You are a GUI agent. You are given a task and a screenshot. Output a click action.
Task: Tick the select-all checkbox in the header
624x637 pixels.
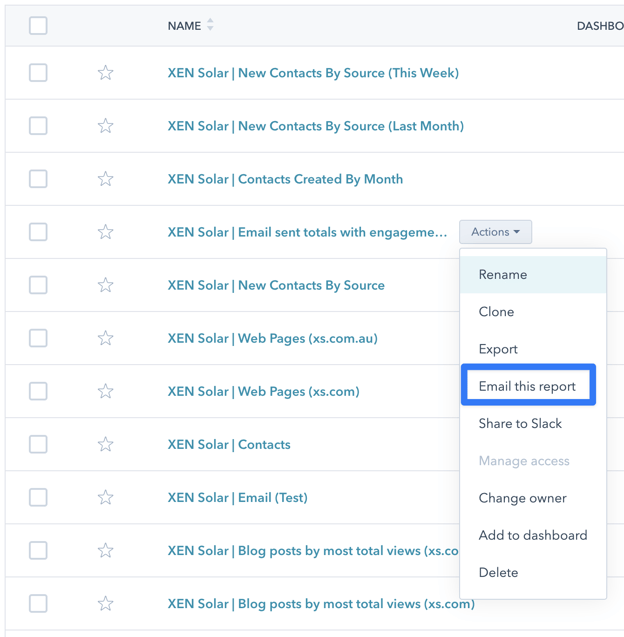38,26
